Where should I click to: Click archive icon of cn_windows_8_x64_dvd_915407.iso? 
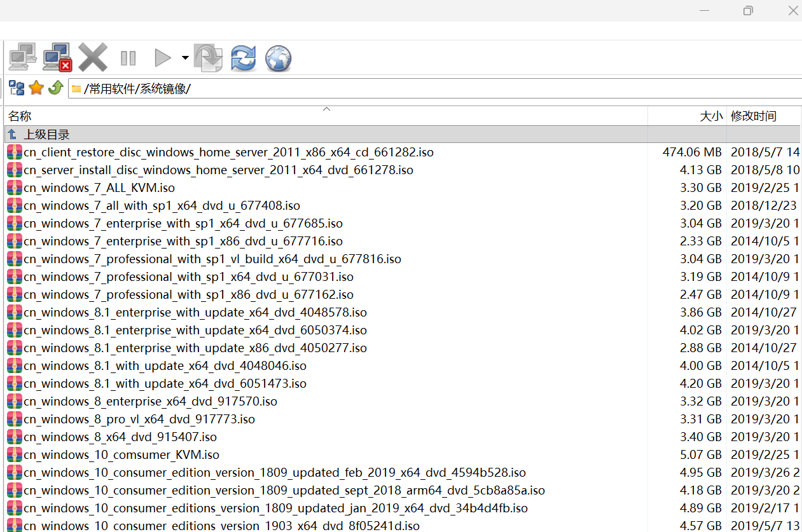(15, 437)
